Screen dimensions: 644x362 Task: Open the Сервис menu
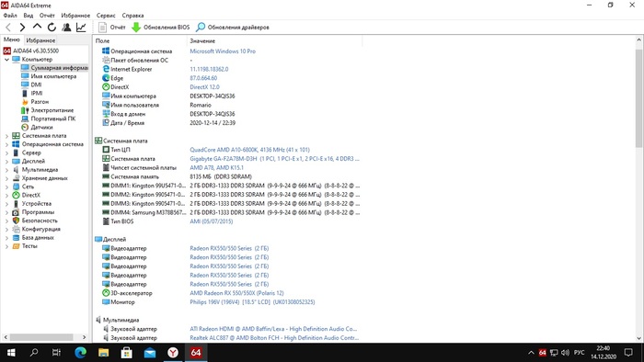pos(106,16)
